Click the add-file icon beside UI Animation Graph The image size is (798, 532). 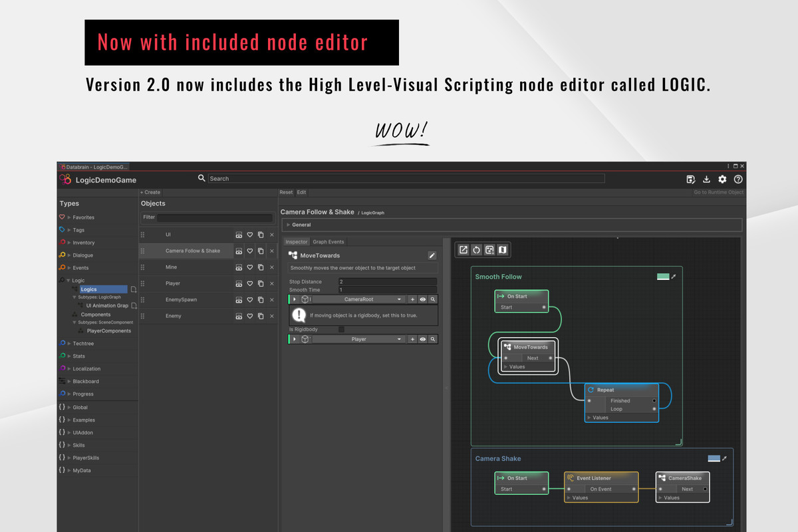[134, 306]
